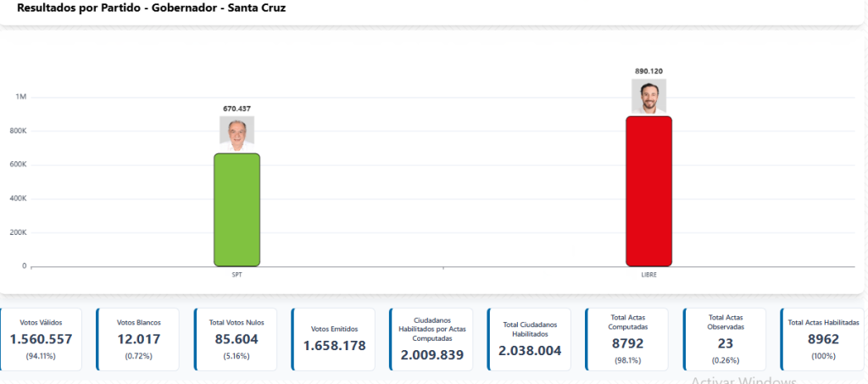Image resolution: width=868 pixels, height=384 pixels.
Task: Open the Total Actas Computadas card
Action: pos(628,339)
